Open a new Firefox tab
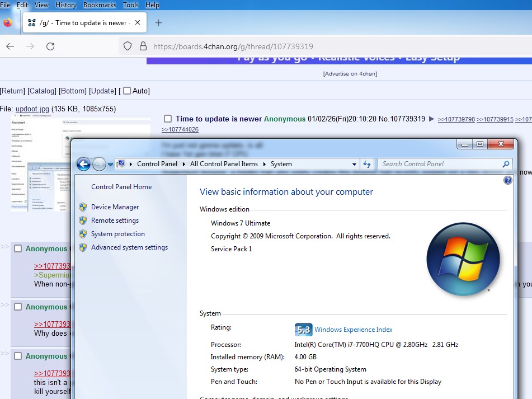Image resolution: width=532 pixels, height=399 pixels. click(x=158, y=23)
